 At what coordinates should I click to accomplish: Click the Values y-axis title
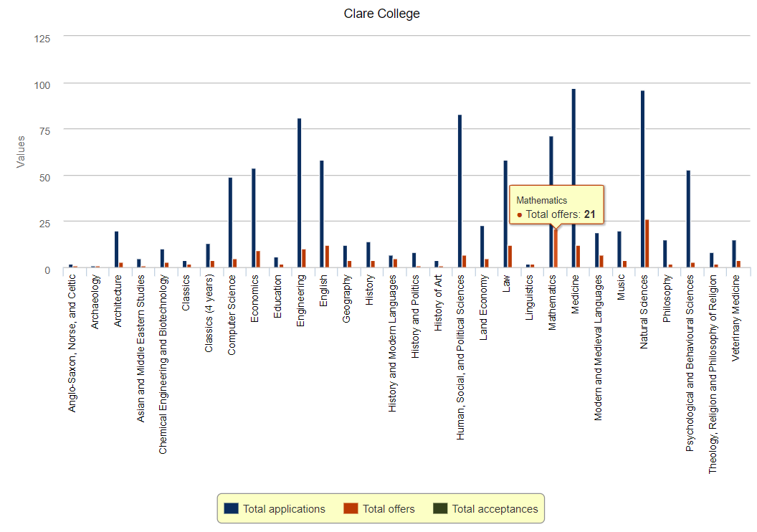[20, 151]
